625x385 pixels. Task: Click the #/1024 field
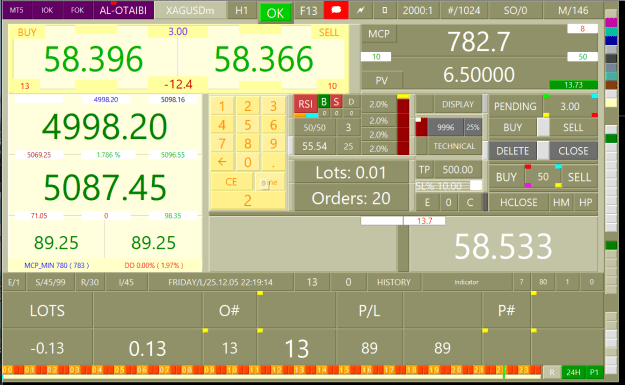point(464,10)
